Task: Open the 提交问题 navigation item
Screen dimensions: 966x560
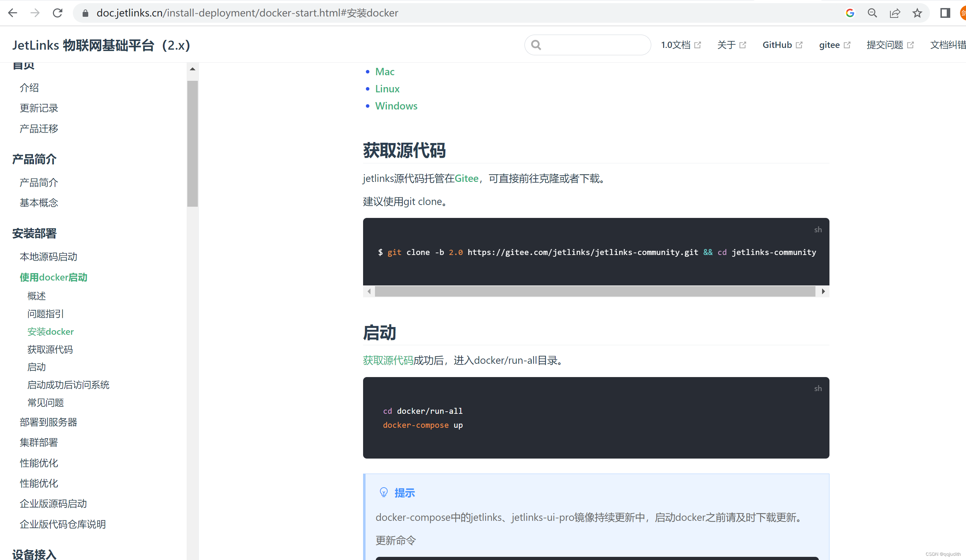Action: coord(885,45)
